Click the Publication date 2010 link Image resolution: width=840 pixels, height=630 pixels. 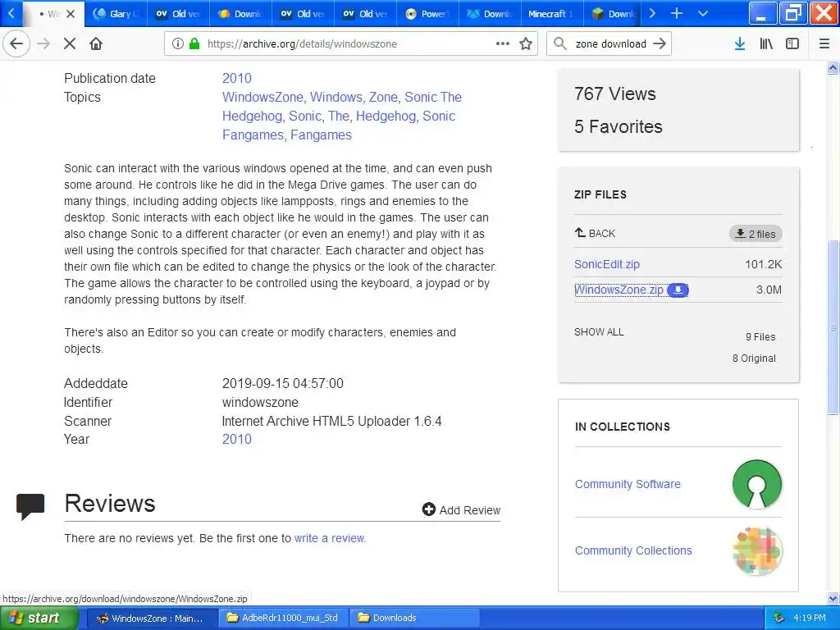click(236, 78)
